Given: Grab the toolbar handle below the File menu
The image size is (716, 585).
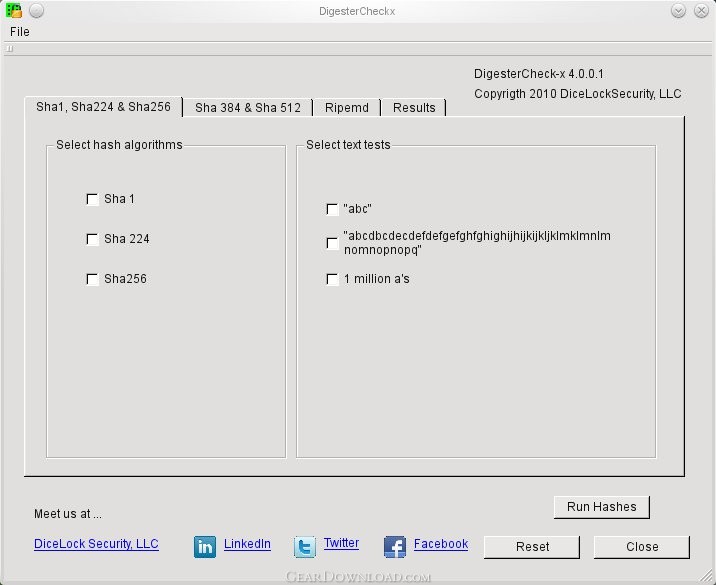Looking at the screenshot, I should [9, 47].
